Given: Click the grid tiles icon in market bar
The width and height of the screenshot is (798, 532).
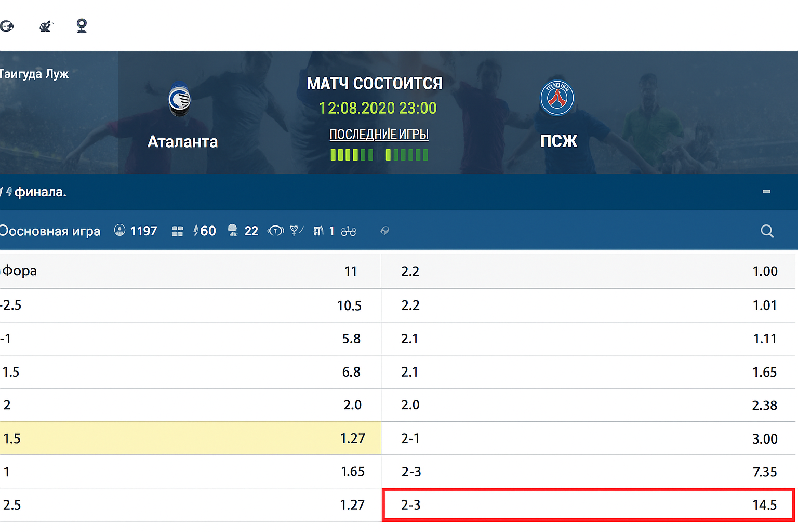Looking at the screenshot, I should pyautogui.click(x=177, y=231).
